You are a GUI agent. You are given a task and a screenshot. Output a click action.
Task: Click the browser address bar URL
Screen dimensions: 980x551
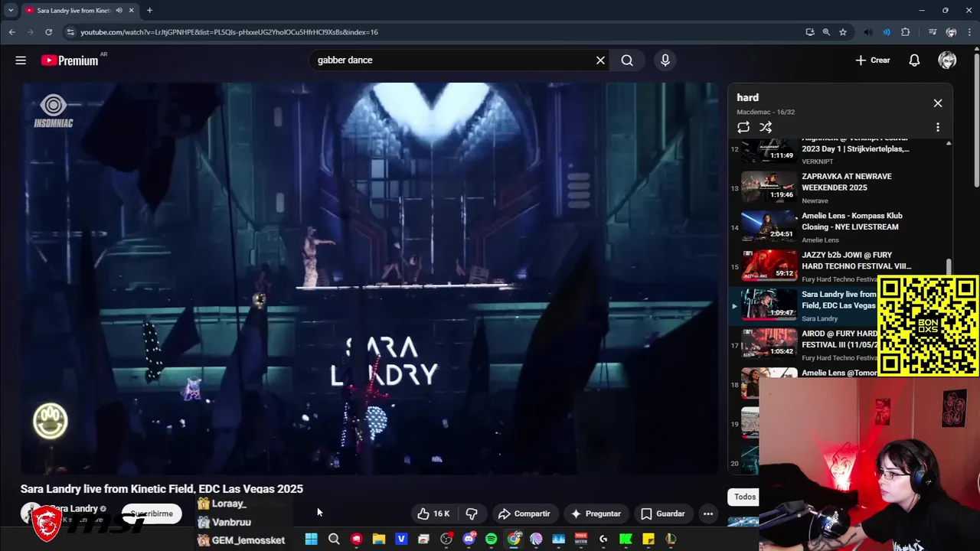click(x=230, y=32)
